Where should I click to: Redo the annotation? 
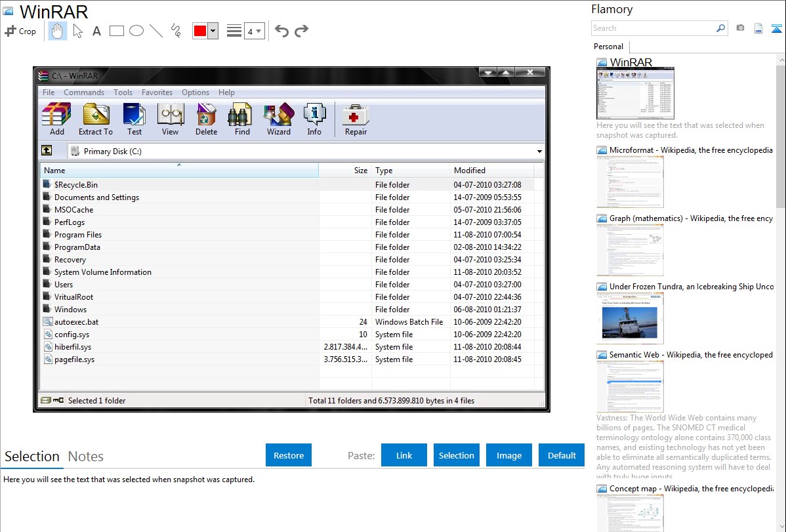click(x=301, y=31)
